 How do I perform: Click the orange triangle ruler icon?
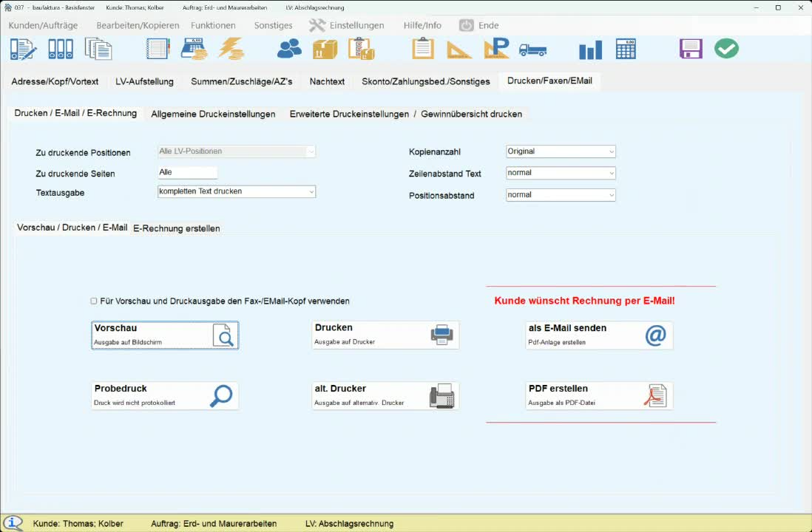pyautogui.click(x=459, y=50)
